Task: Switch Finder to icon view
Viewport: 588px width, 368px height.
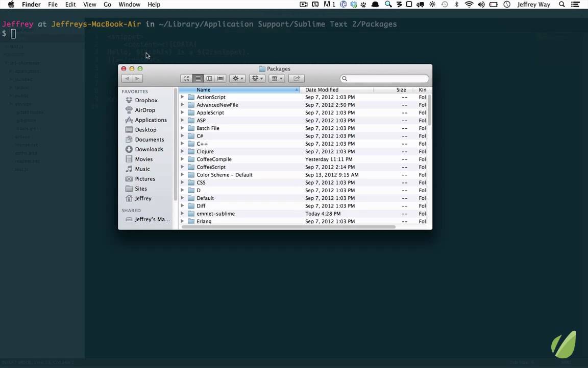Action: [x=187, y=79]
